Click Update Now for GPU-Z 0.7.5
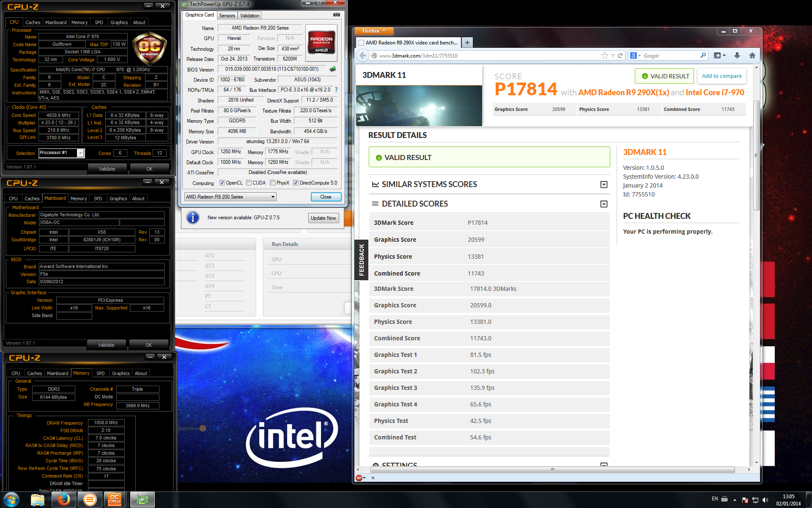Image resolution: width=812 pixels, height=508 pixels. pos(323,218)
